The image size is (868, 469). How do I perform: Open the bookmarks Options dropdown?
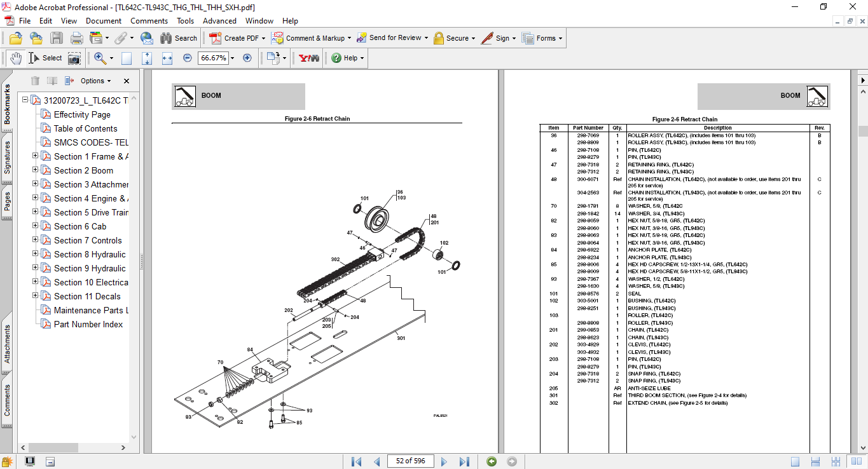pos(95,81)
